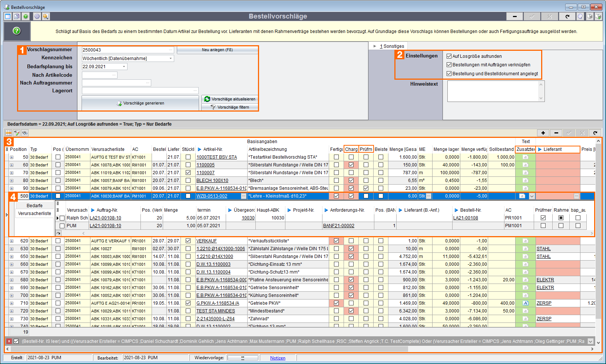Screen dimensions: 606x364
Task: Select the Verursacherliste detail tab
Action: click(x=34, y=214)
